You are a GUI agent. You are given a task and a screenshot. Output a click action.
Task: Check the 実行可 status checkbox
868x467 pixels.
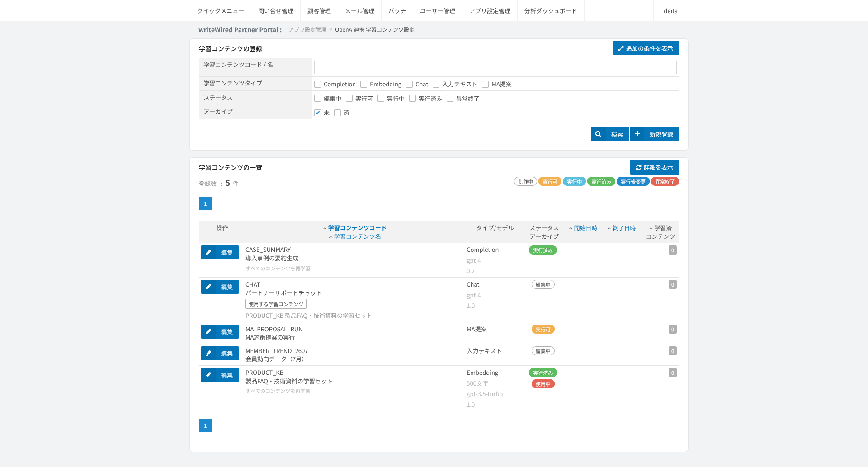(349, 98)
